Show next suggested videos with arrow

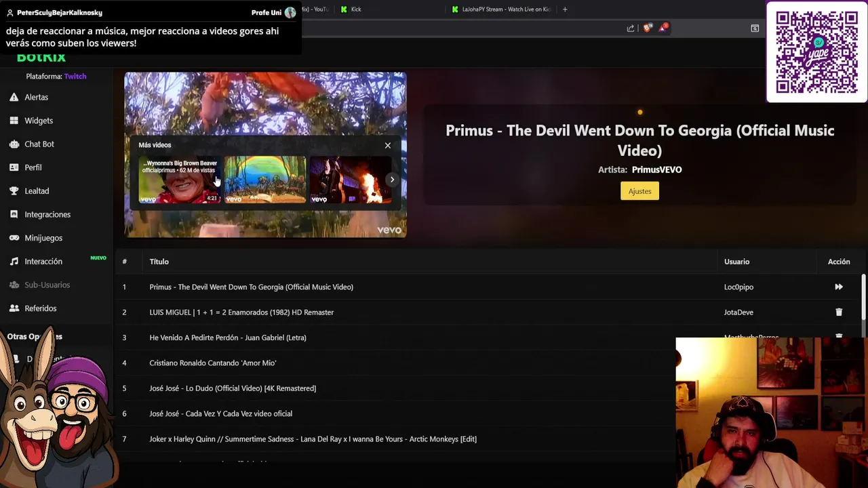[392, 180]
